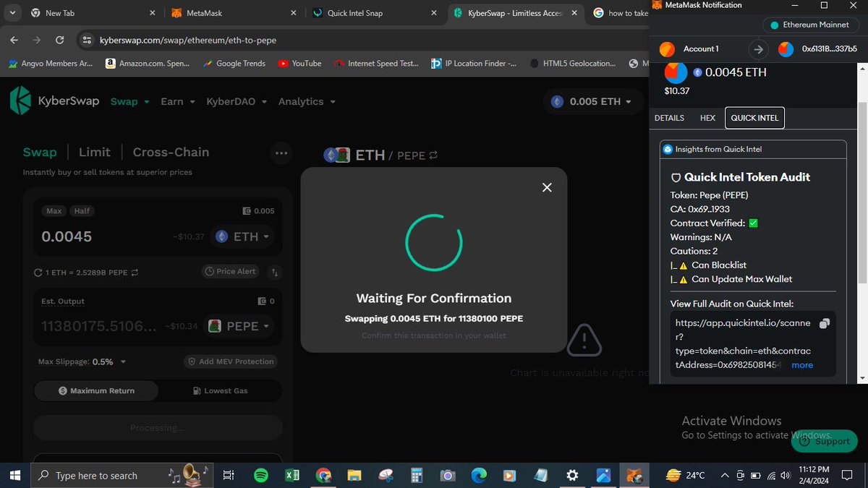The width and height of the screenshot is (868, 488).
Task: Click the Est. Output label
Action: [x=63, y=301]
